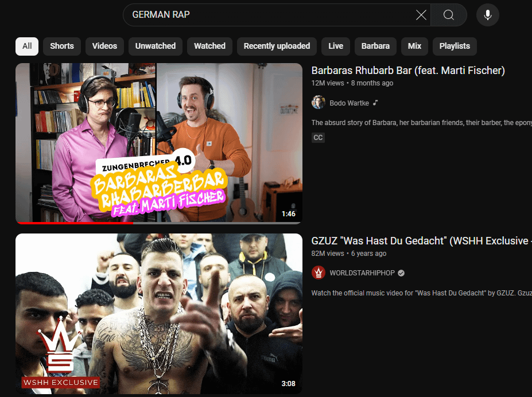Select the Shorts filter chip
Image resolution: width=532 pixels, height=397 pixels.
[x=62, y=46]
